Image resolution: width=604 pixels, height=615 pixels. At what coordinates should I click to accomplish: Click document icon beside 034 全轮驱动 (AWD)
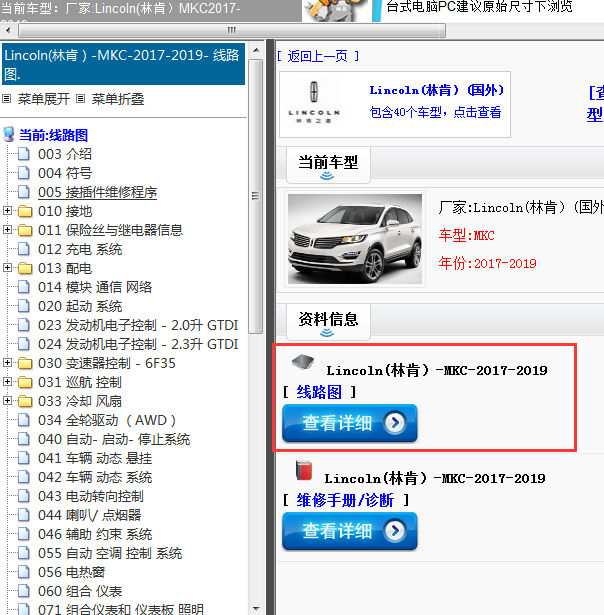click(24, 420)
